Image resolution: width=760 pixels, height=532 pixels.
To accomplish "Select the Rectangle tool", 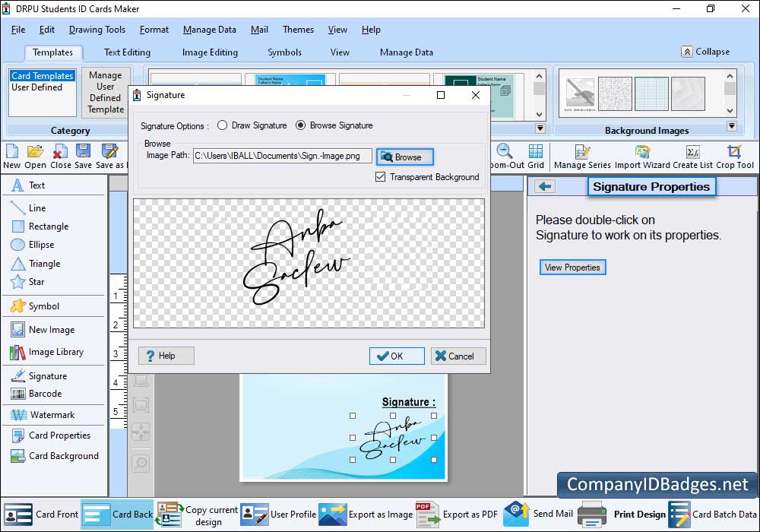I will pos(40,226).
